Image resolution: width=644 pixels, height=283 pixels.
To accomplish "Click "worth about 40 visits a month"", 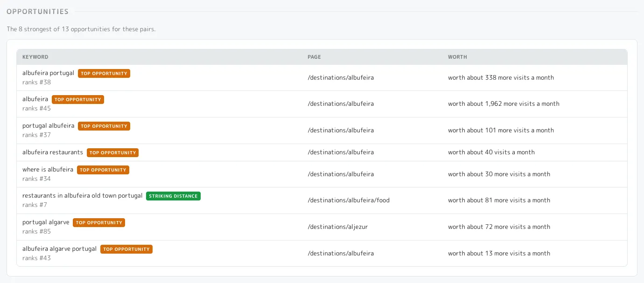I will point(491,152).
